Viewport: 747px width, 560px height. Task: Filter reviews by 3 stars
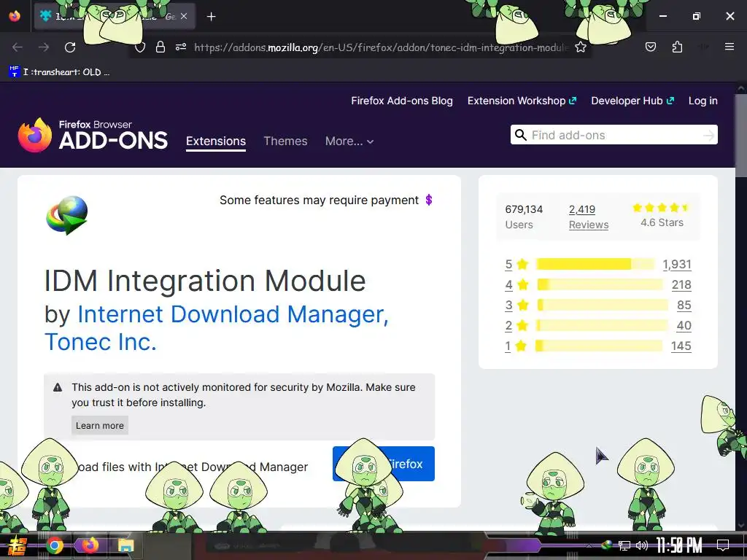517,305
